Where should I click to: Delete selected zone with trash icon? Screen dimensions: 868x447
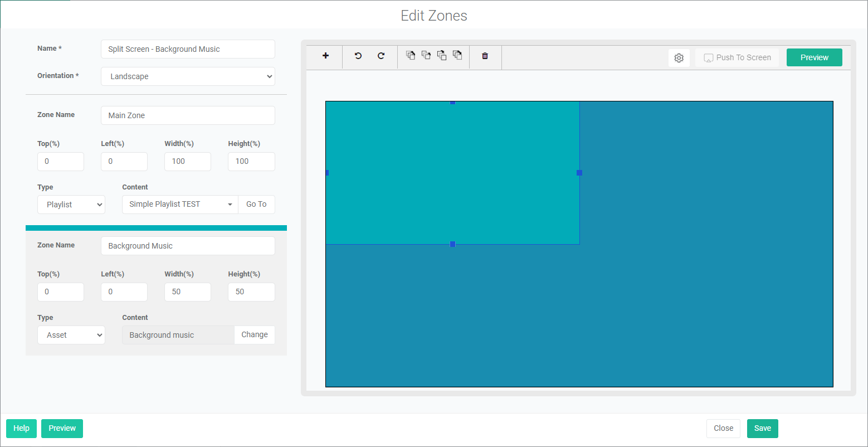485,56
